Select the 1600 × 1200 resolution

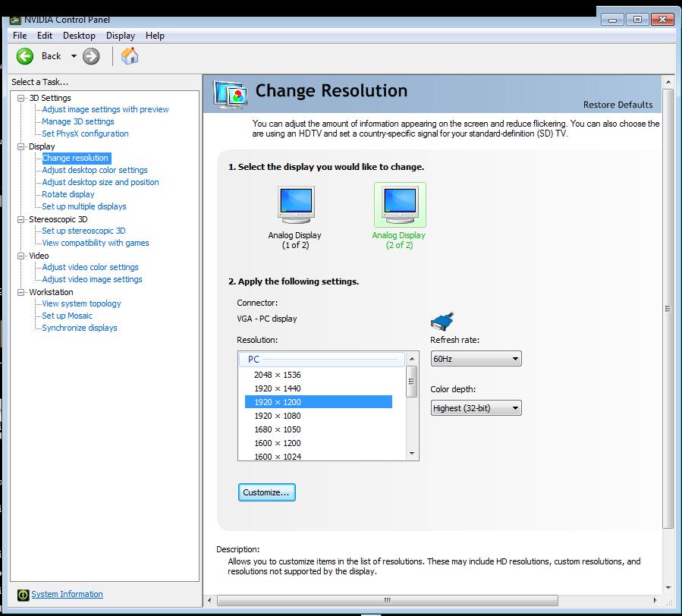(278, 443)
